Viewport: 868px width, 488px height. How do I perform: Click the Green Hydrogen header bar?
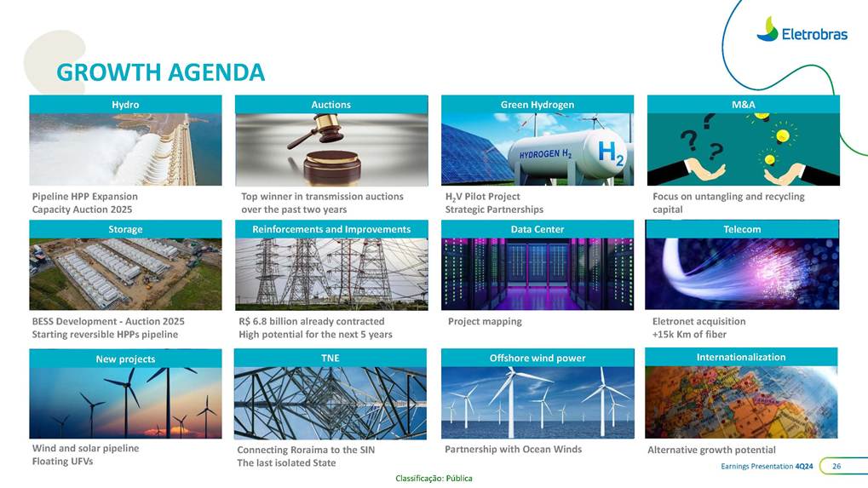(537, 104)
